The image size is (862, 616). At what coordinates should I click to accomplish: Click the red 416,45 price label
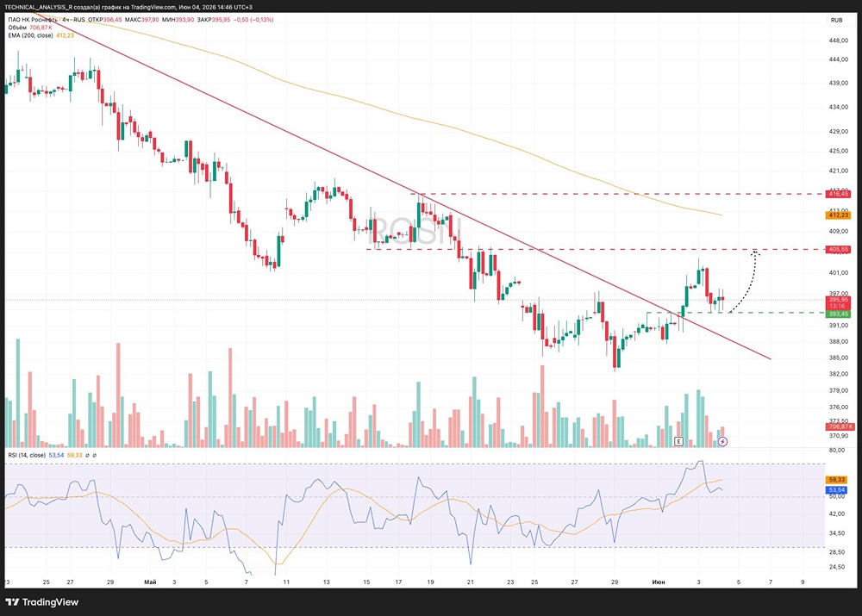(x=838, y=194)
